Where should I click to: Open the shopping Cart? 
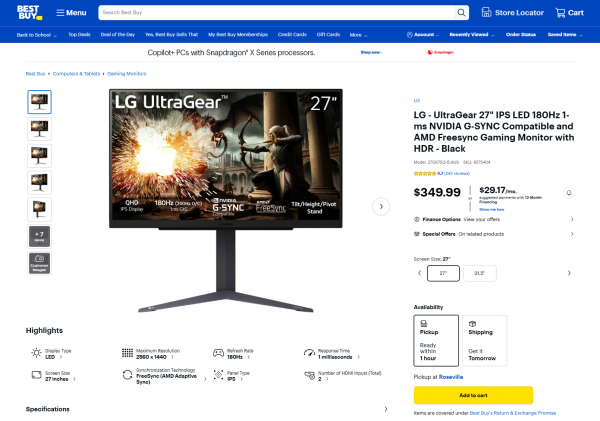click(569, 13)
